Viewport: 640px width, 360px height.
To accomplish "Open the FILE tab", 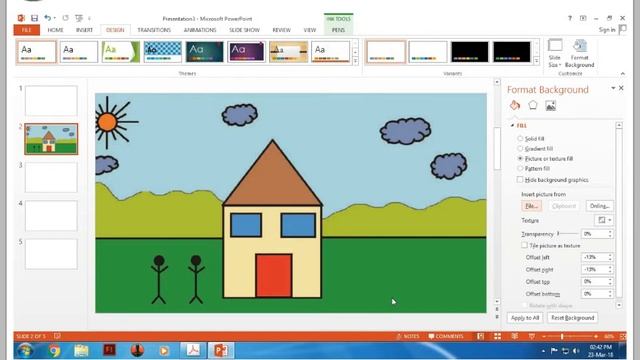I will click(x=27, y=30).
